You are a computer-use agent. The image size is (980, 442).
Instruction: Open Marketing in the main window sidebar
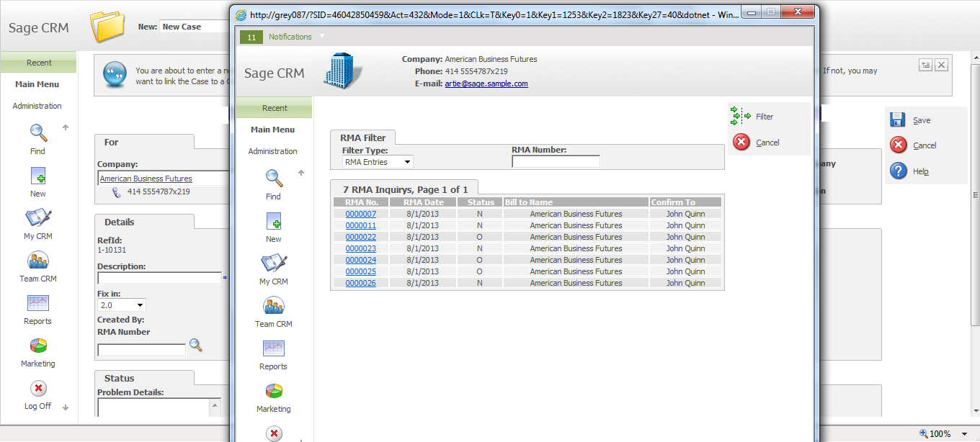pyautogui.click(x=38, y=346)
